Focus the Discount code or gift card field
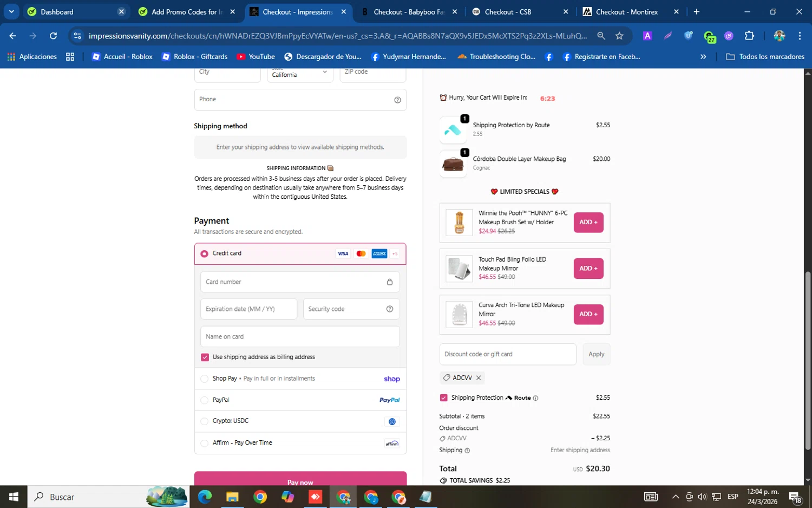Image resolution: width=812 pixels, height=508 pixels. (x=508, y=354)
